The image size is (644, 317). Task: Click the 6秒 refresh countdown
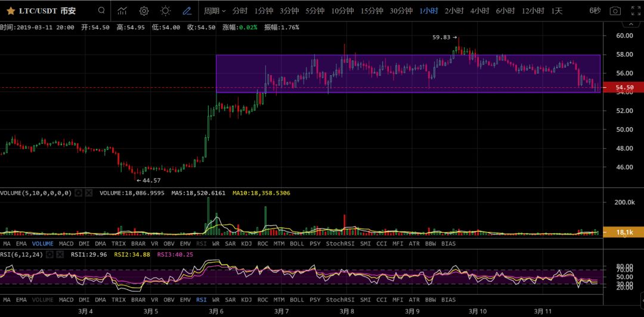(x=595, y=11)
